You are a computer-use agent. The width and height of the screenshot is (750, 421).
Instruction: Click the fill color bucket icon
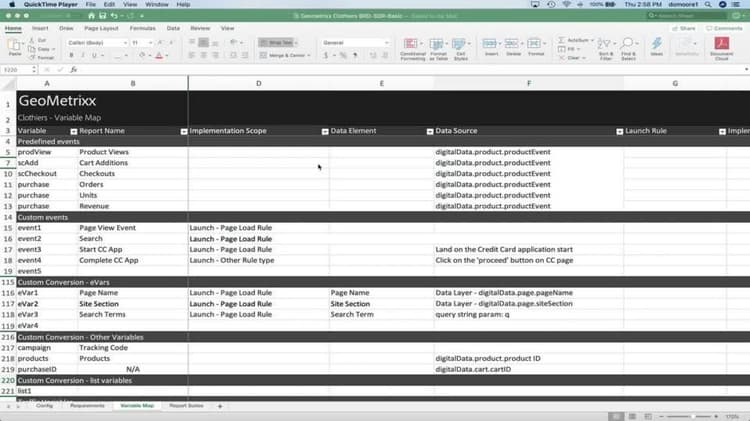click(x=142, y=55)
